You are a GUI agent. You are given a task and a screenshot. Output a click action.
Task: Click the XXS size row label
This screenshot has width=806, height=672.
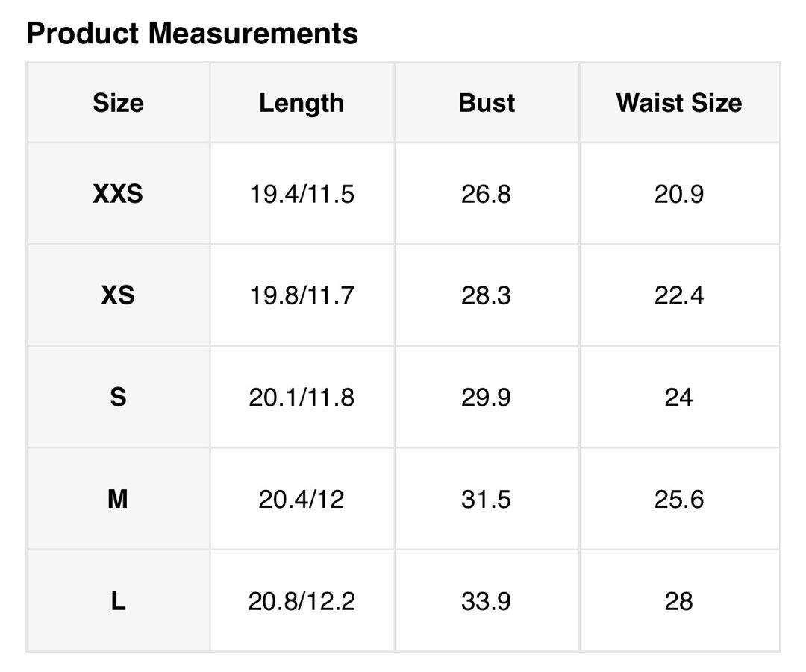118,194
